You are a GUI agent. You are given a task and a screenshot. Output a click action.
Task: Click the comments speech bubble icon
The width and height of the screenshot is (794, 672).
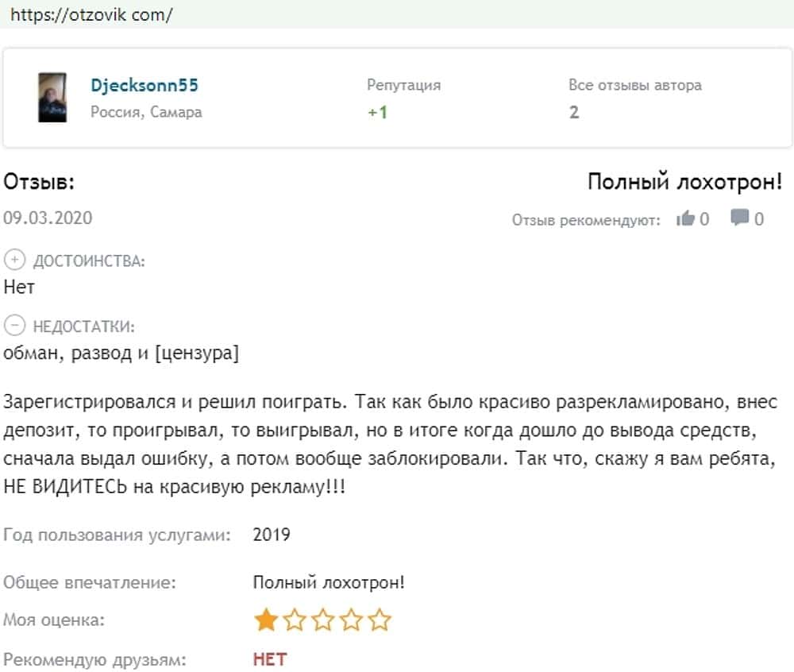[740, 218]
